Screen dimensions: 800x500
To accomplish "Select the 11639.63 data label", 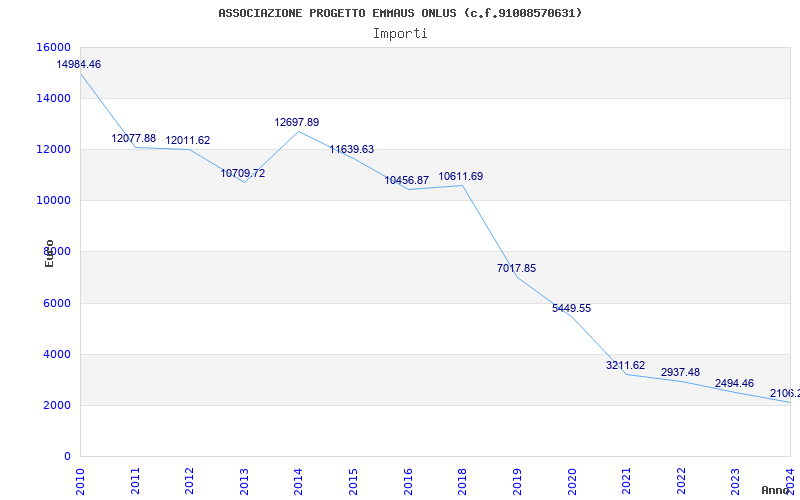I will pos(352,149).
